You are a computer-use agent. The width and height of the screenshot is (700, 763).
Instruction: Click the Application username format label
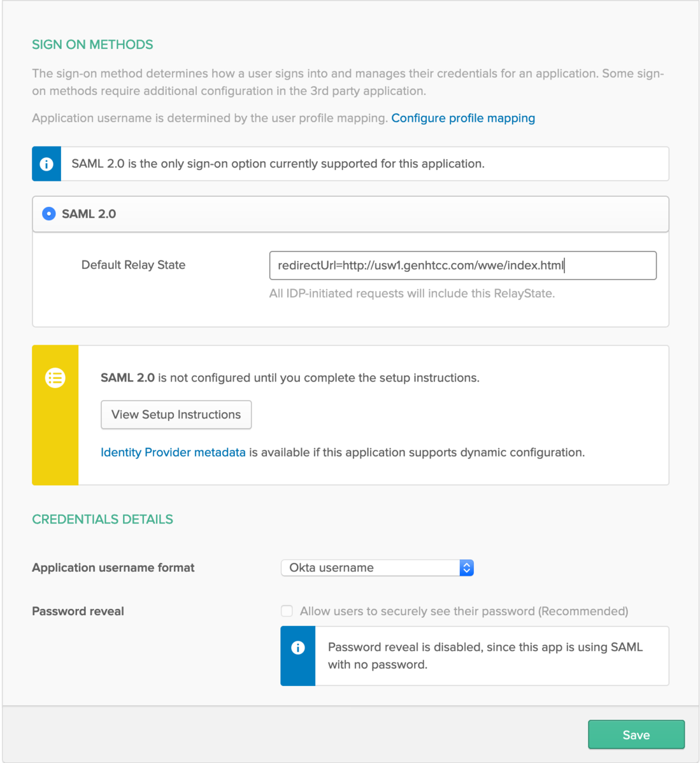(x=113, y=568)
